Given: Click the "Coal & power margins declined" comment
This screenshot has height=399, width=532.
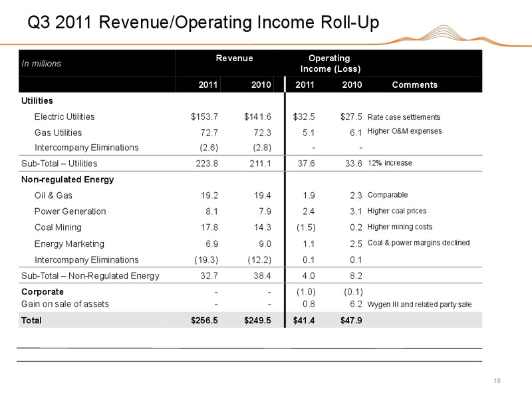Looking at the screenshot, I should tap(418, 243).
